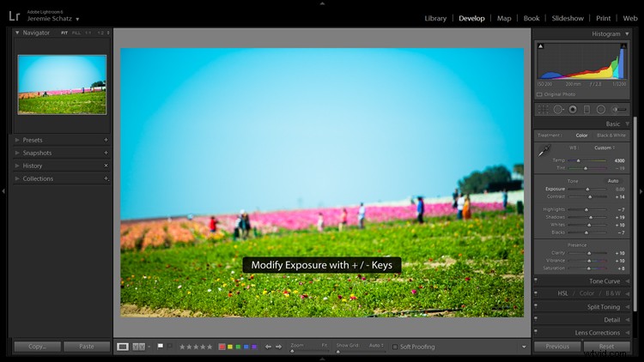This screenshot has width=644, height=362.
Task: Click the Navigator preview thumbnail
Action: [x=62, y=85]
